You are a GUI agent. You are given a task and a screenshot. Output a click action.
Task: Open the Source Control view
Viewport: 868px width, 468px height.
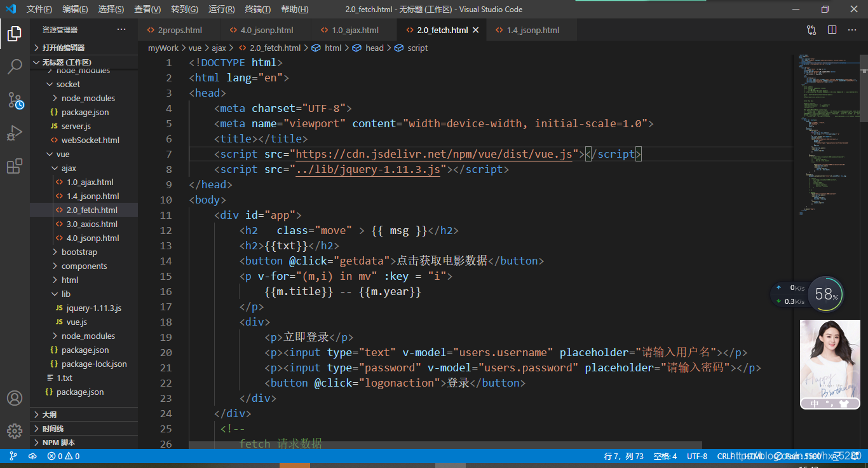point(15,100)
